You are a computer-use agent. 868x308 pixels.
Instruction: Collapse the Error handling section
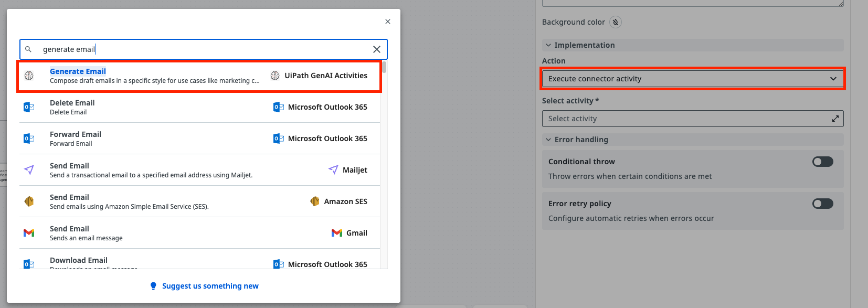coord(693,140)
